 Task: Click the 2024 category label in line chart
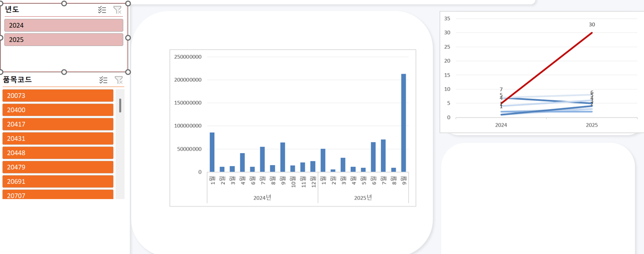(501, 125)
